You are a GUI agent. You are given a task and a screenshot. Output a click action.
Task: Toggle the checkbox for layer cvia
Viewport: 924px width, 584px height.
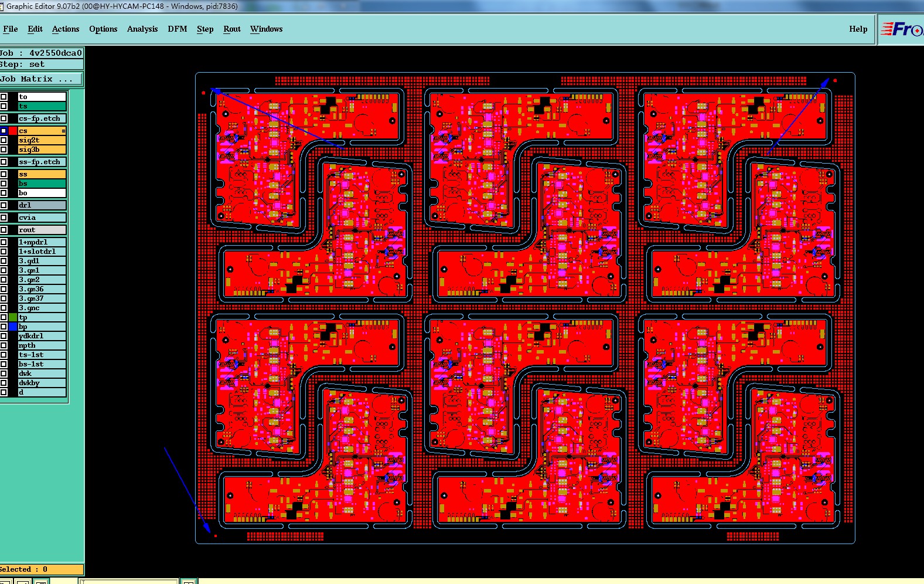pyautogui.click(x=4, y=218)
